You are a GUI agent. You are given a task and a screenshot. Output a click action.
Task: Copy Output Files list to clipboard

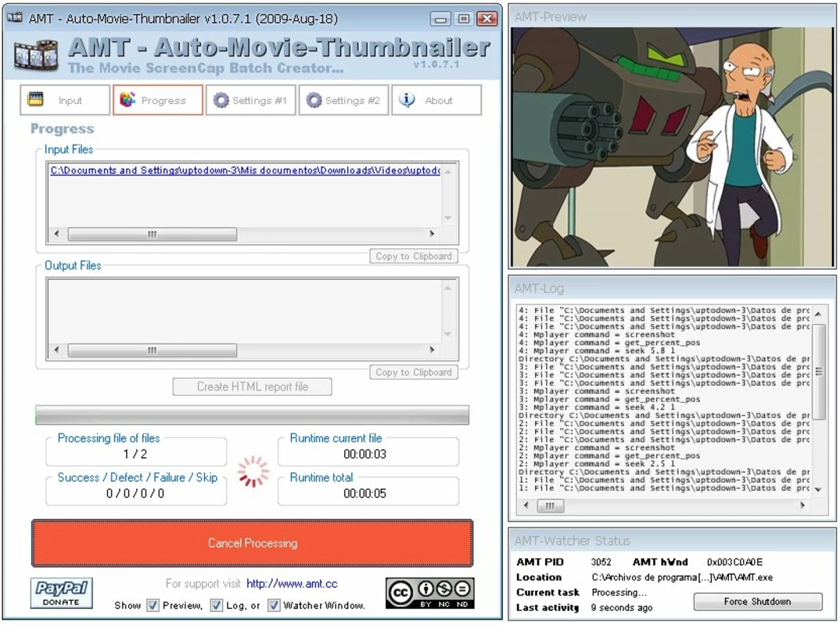[414, 372]
